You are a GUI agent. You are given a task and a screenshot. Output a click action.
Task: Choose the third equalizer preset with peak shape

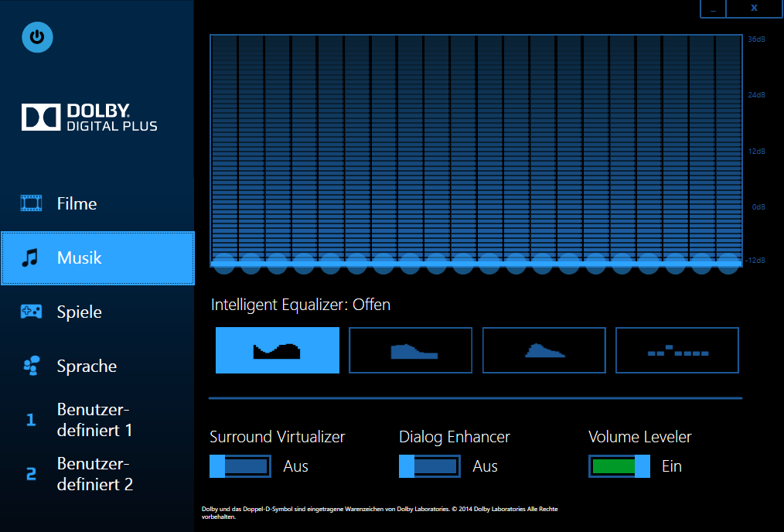tap(544, 350)
